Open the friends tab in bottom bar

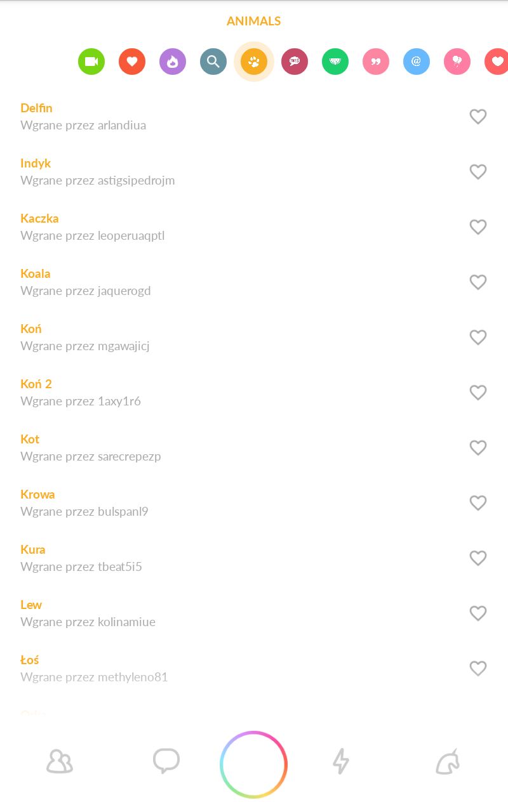pyautogui.click(x=60, y=761)
